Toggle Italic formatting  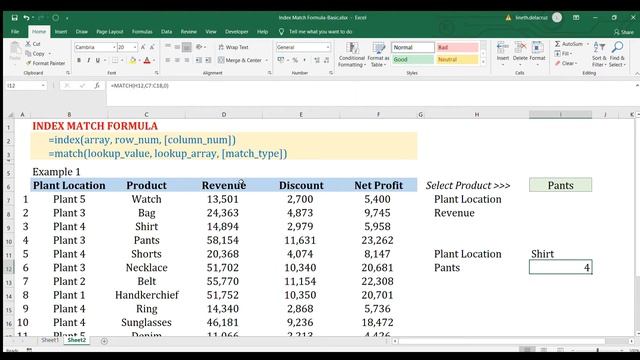88,60
